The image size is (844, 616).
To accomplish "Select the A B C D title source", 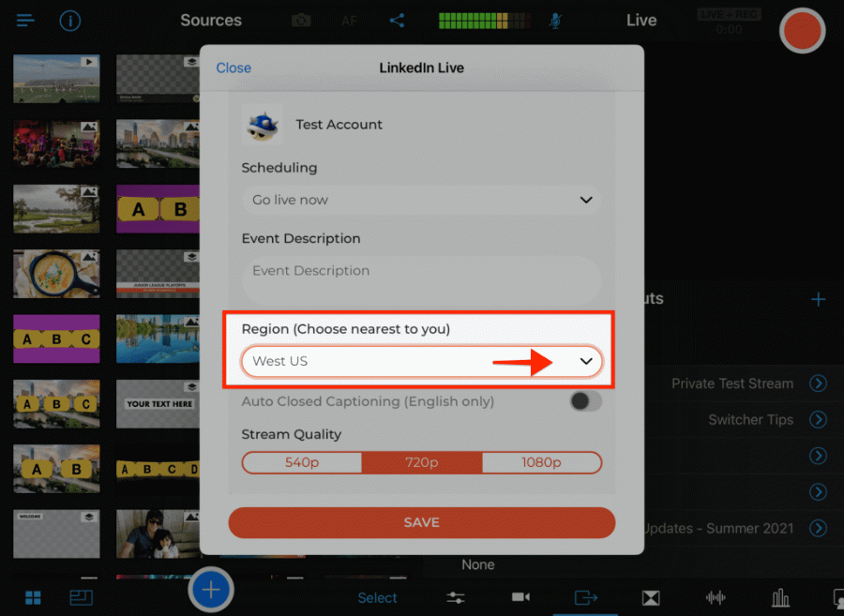I will 158,469.
